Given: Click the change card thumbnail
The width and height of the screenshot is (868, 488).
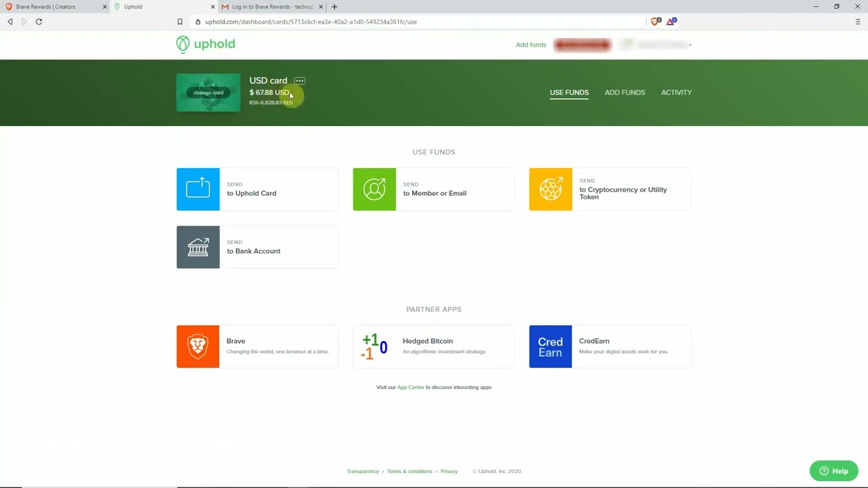Looking at the screenshot, I should click(208, 93).
